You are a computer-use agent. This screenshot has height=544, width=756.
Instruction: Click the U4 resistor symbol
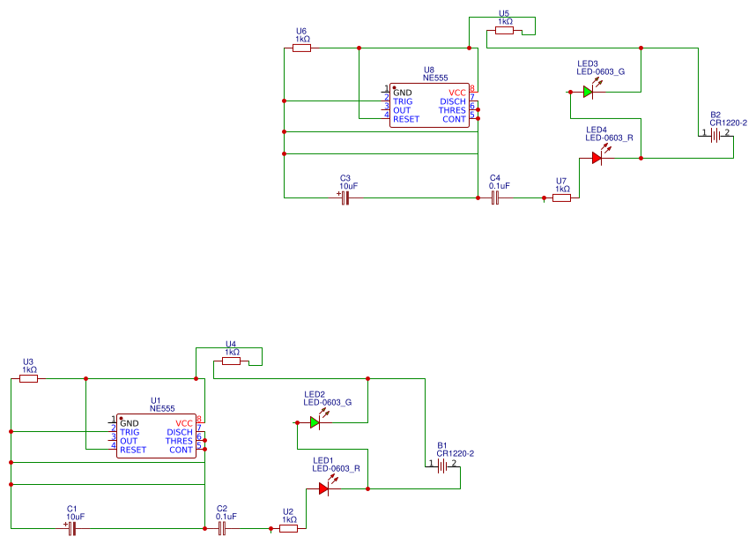[232, 361]
